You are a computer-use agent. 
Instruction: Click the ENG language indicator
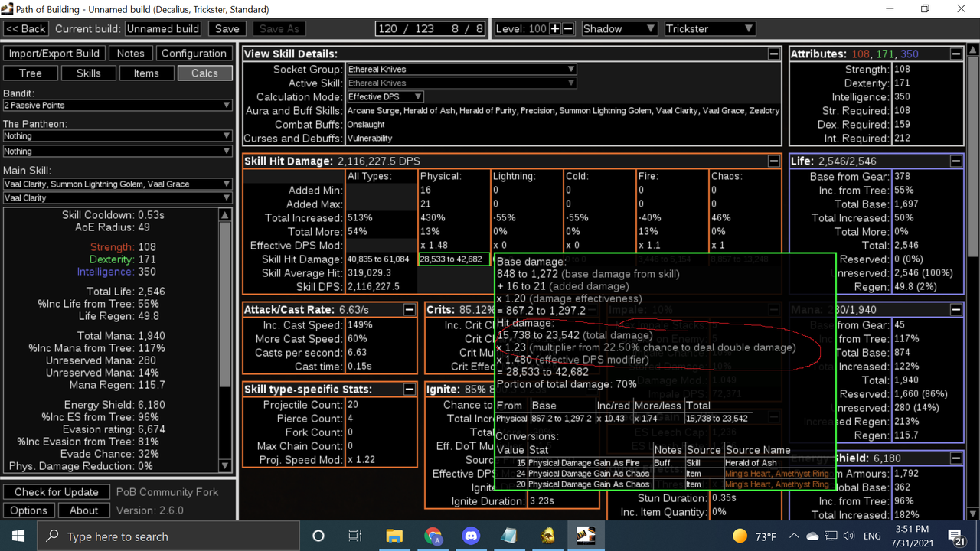(x=872, y=536)
